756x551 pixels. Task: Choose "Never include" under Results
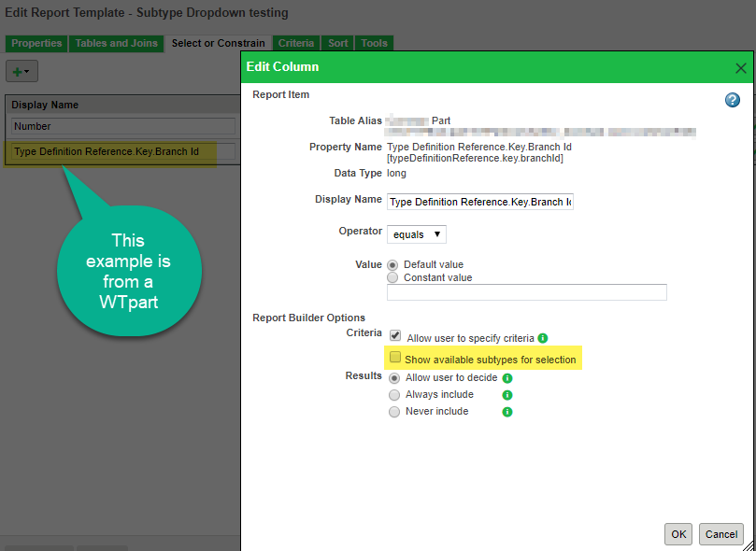393,411
